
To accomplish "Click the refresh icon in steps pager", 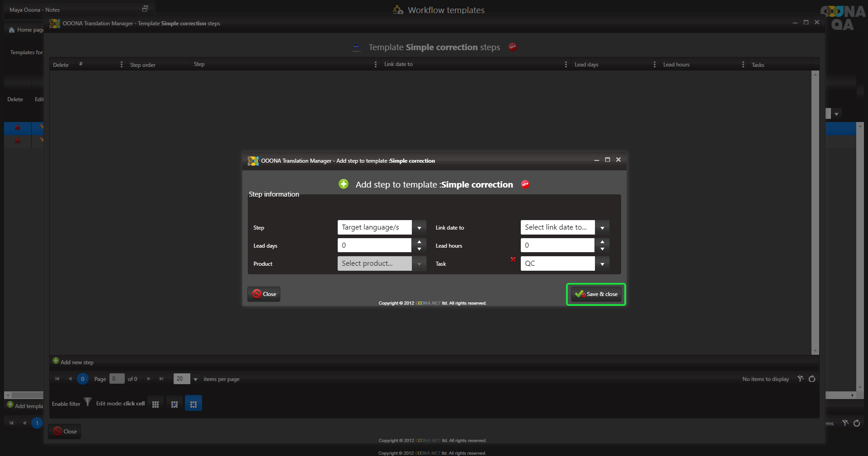I will (x=812, y=379).
